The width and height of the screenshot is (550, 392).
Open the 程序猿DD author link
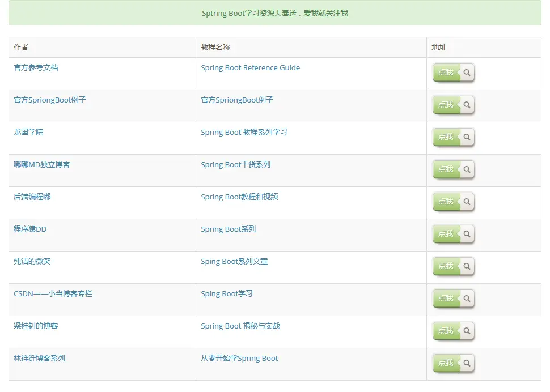tap(30, 229)
